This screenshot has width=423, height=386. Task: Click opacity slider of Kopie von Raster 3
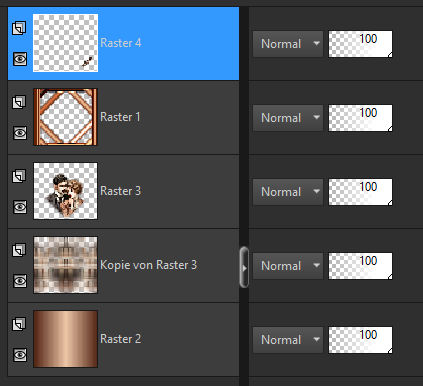click(x=360, y=266)
